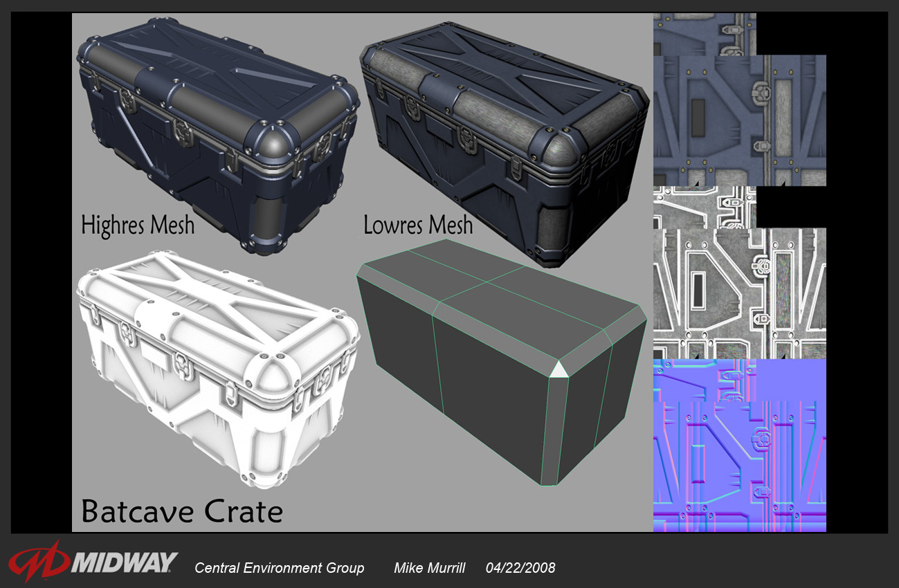Select the "Lowres Mesh" label
Viewport: 899px width, 588px height.
click(x=419, y=225)
